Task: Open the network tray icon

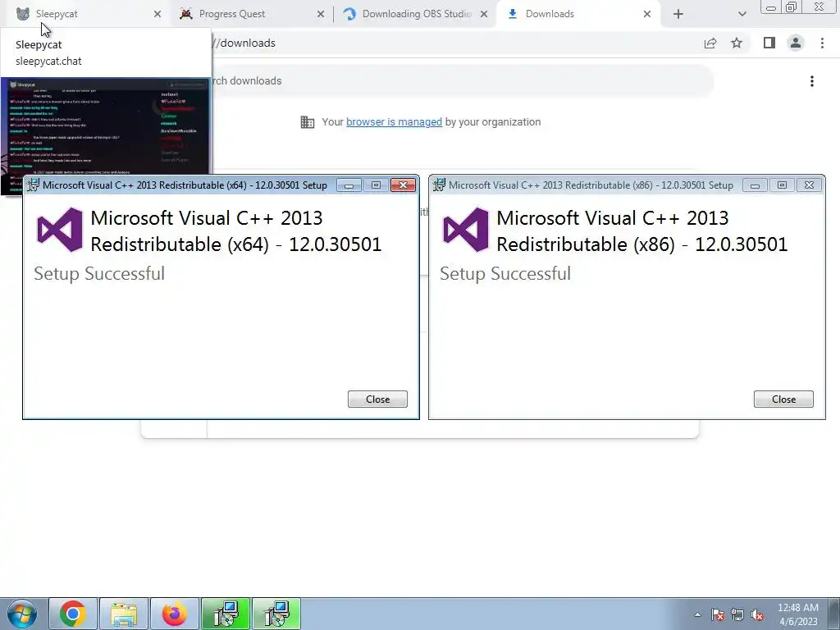Action: point(737,615)
